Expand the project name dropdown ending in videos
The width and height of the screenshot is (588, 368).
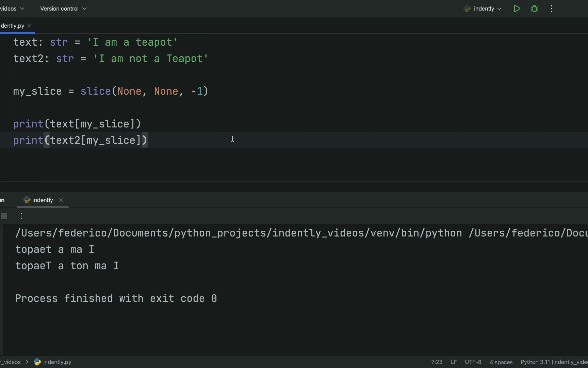click(x=12, y=9)
